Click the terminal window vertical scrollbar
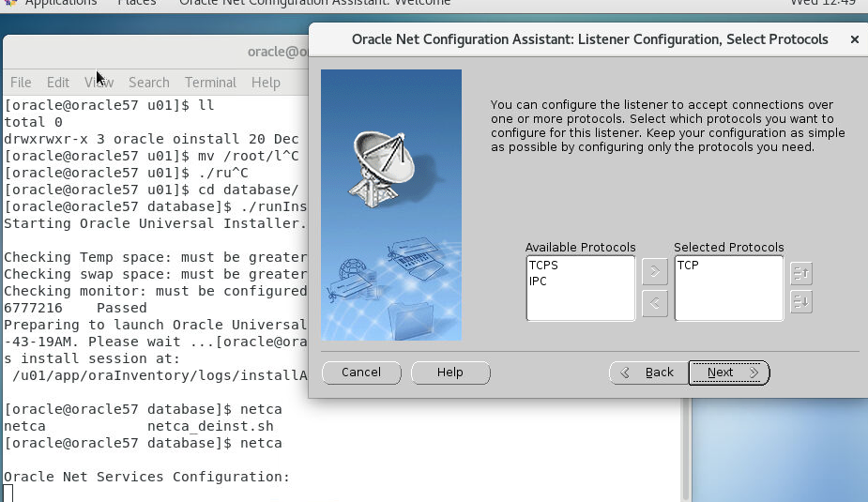Image resolution: width=868 pixels, height=502 pixels. tap(686, 449)
